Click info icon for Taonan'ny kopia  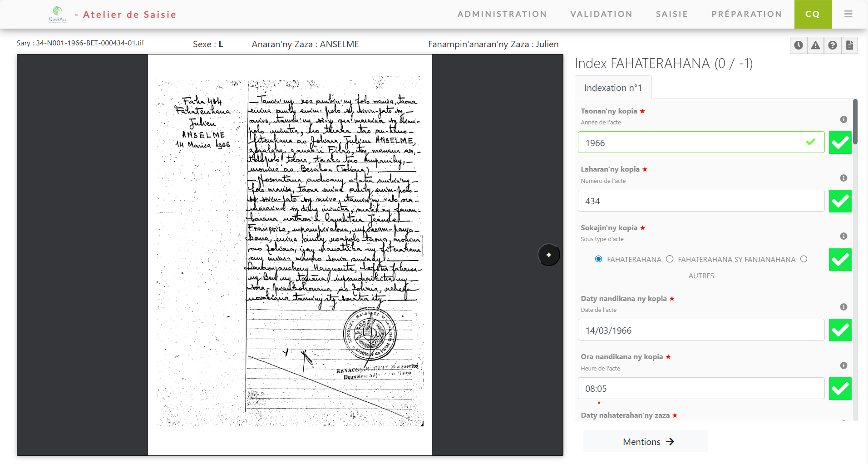point(843,119)
